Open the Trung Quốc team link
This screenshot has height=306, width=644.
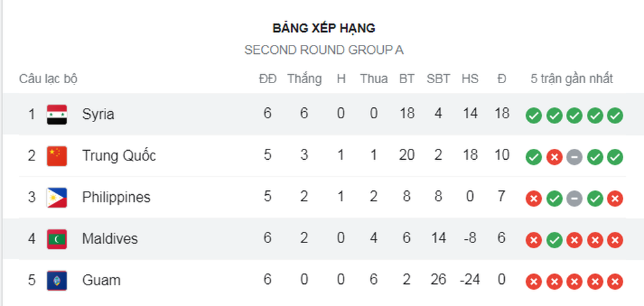[118, 155]
